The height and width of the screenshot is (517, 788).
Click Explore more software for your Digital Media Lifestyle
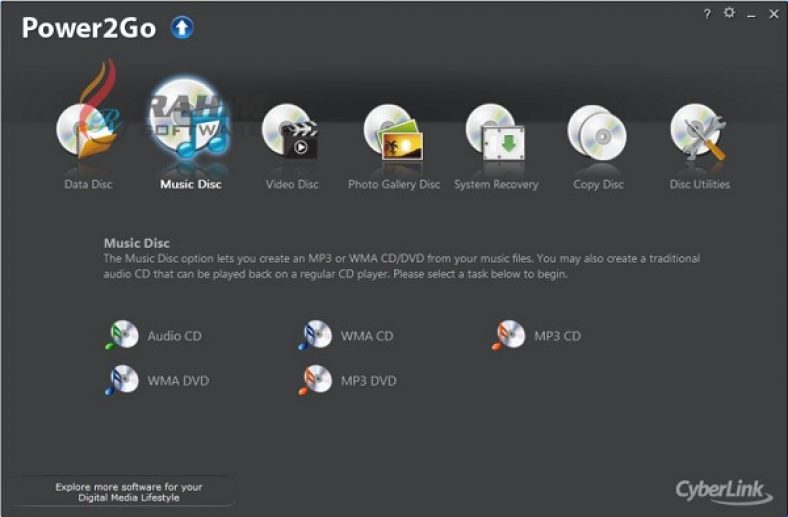coord(129,492)
